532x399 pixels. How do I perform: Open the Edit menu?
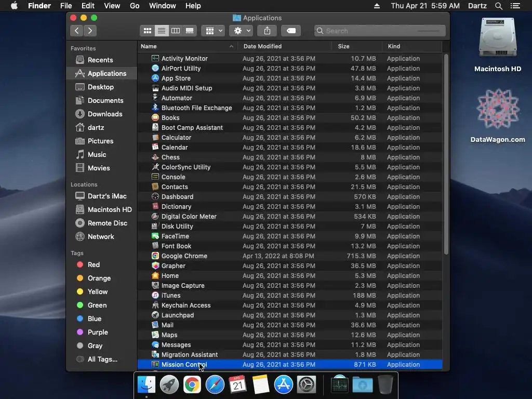point(88,6)
